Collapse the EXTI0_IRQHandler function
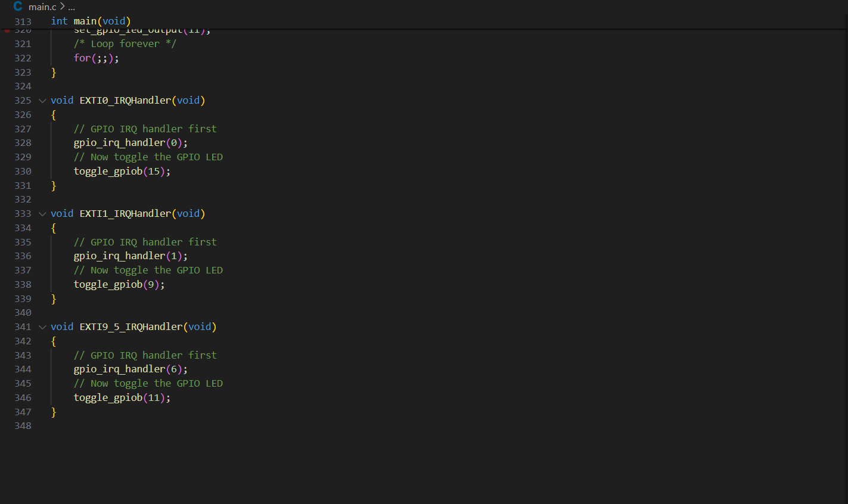 coord(42,101)
